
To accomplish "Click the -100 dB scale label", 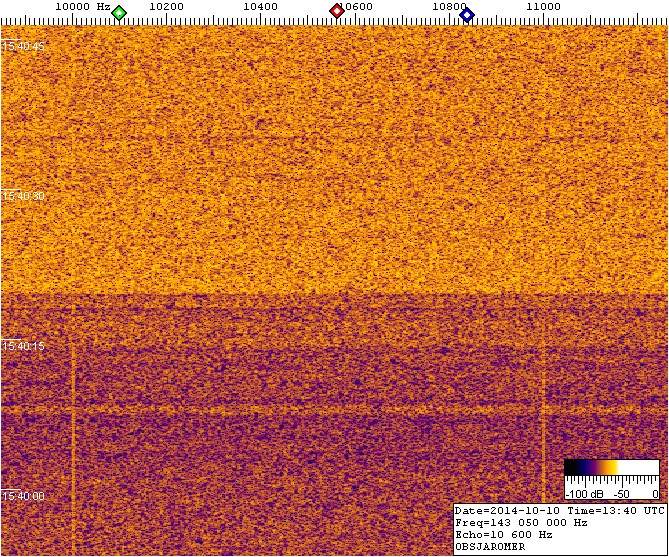I will (x=584, y=494).
